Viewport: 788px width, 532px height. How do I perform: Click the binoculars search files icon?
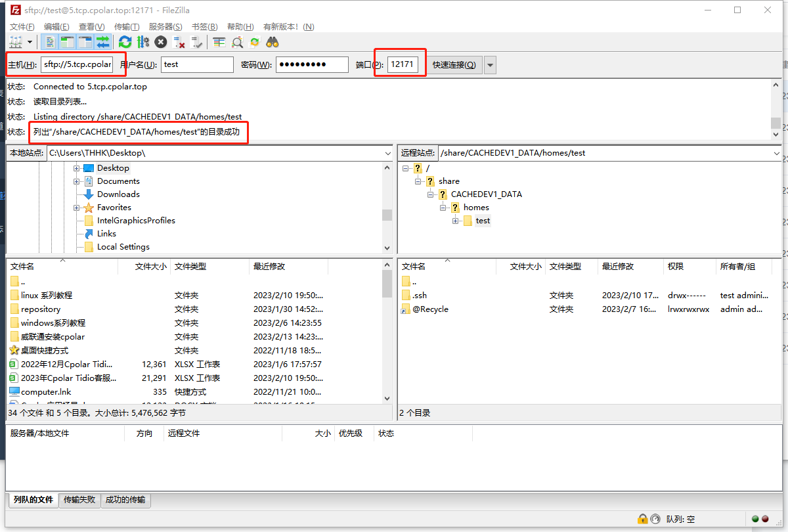point(273,42)
